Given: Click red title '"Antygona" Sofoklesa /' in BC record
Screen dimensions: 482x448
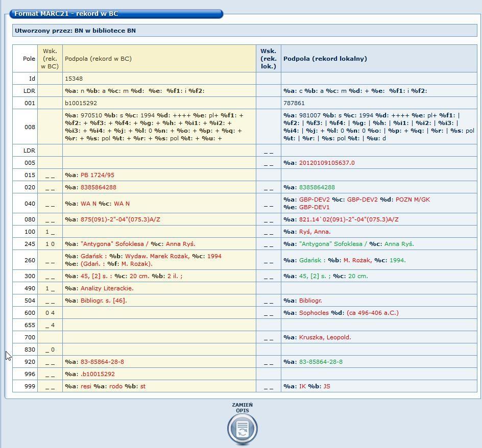Looking at the screenshot, I should 114,244.
